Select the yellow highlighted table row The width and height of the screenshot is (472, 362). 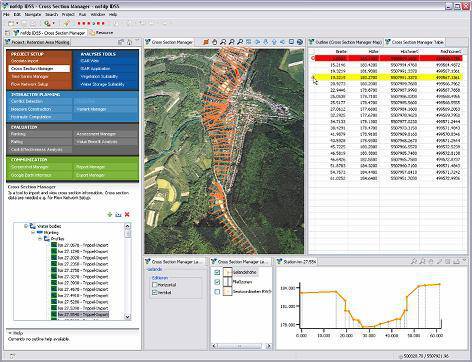pyautogui.click(x=388, y=77)
